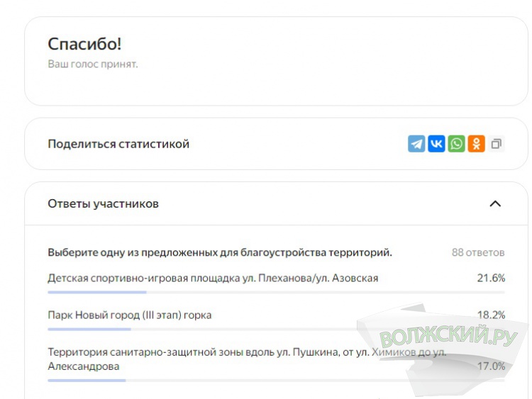The height and width of the screenshot is (399, 532).
Task: Click the Поделиться статистикой label
Action: (118, 144)
